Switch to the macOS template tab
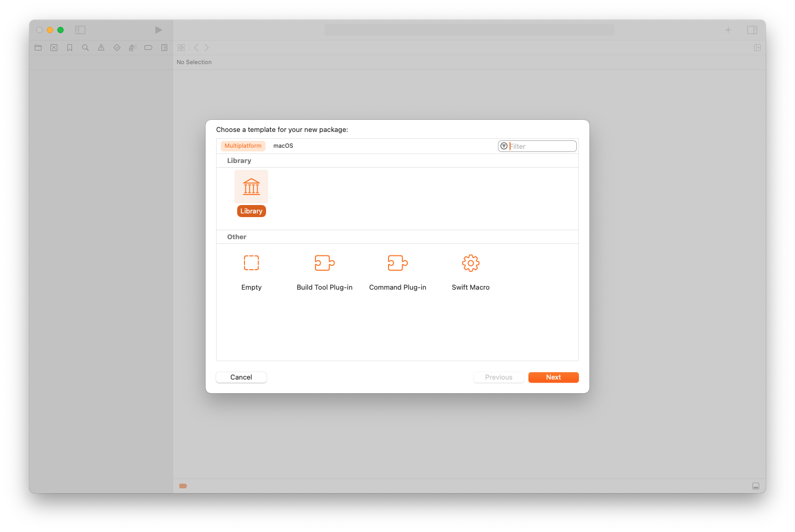Viewport: 795px width, 532px height. click(283, 146)
